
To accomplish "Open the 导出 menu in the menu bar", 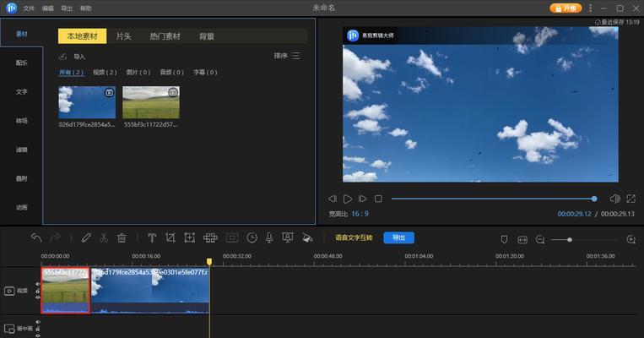I will click(67, 8).
